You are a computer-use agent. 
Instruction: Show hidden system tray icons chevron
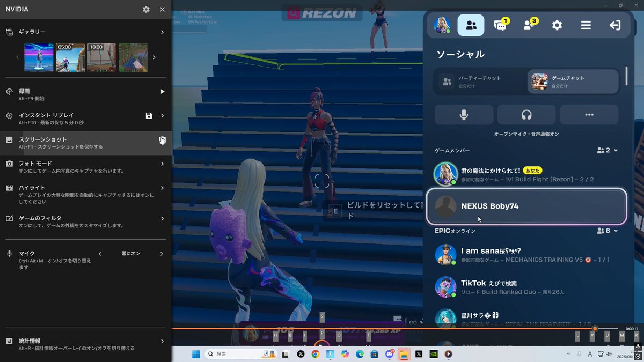pos(568,354)
